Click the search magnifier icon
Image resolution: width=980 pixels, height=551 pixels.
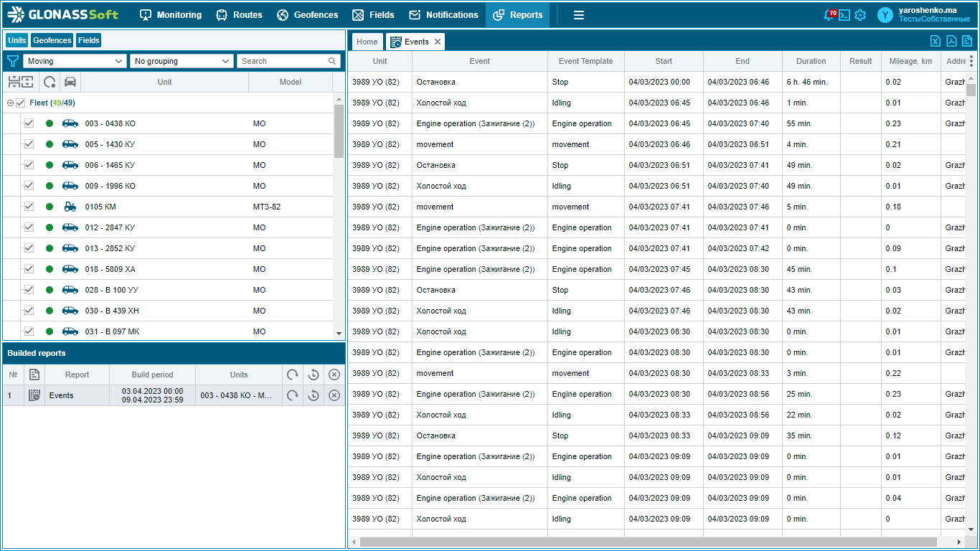click(332, 61)
